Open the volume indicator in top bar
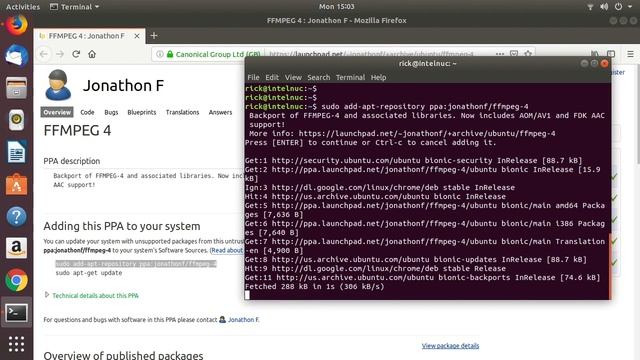This screenshot has width=640, height=360. 604,7
